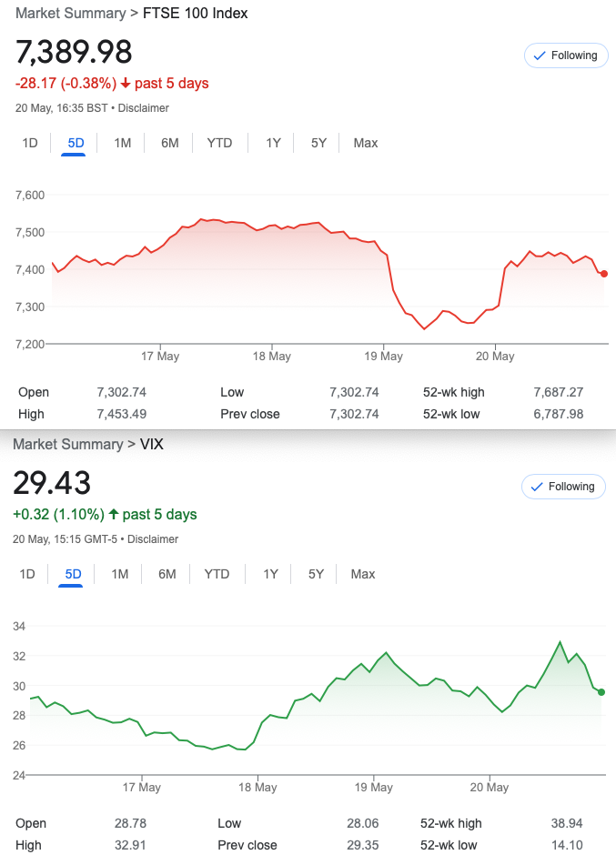Click the -28.17 (-0.38%) change text

tap(66, 84)
